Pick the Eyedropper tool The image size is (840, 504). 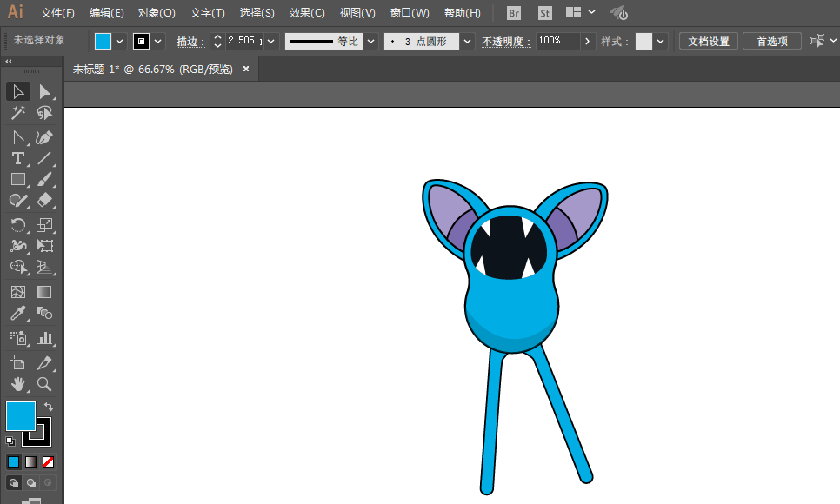point(17,314)
